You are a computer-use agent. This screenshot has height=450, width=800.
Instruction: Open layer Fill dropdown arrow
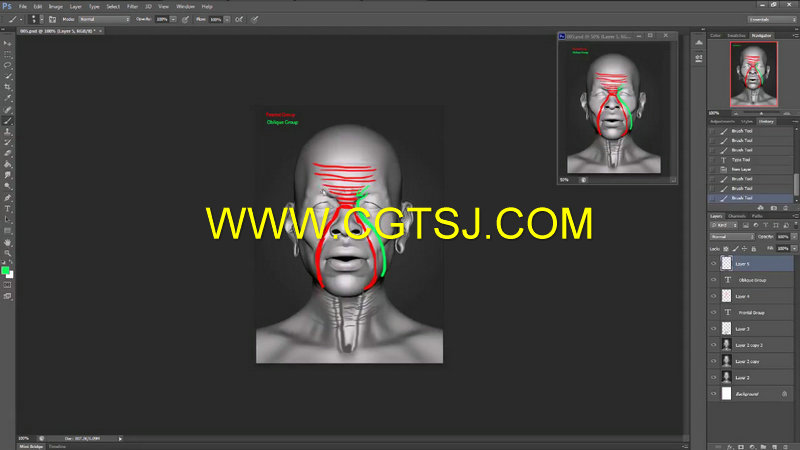[x=794, y=249]
